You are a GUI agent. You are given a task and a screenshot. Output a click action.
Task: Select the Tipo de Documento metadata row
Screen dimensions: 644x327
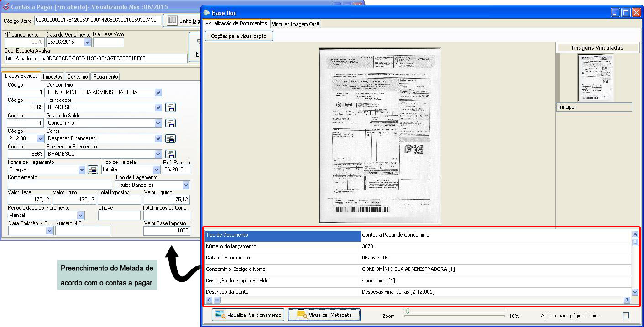[x=418, y=235]
